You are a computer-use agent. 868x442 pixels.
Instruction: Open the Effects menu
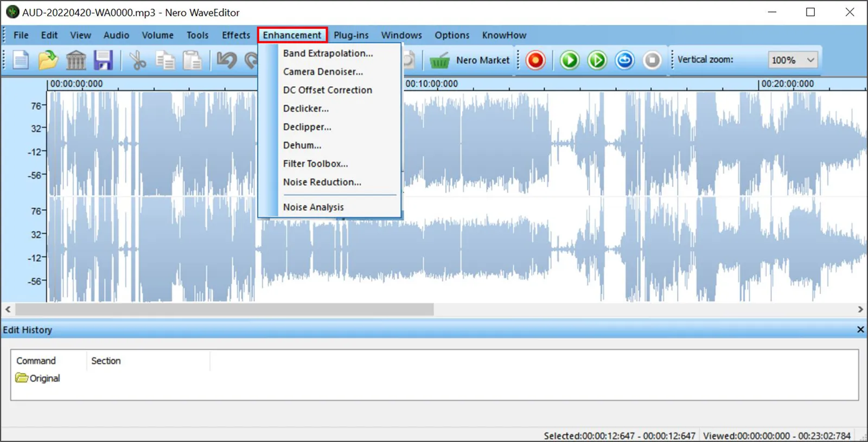236,35
